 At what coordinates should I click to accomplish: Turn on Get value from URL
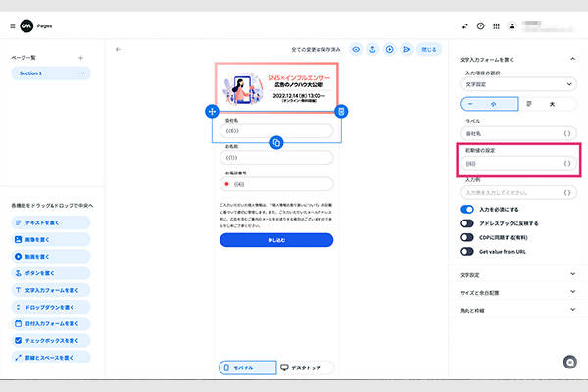[467, 251]
